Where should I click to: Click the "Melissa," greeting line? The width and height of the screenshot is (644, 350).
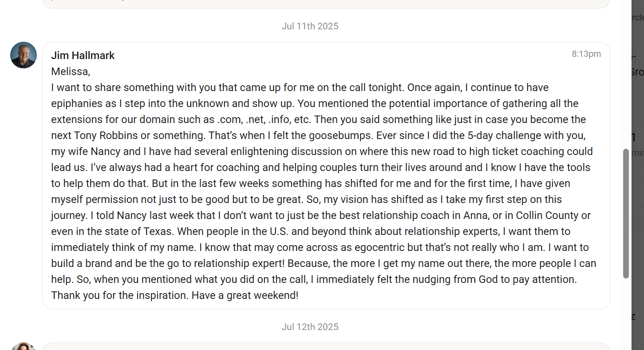coord(71,72)
